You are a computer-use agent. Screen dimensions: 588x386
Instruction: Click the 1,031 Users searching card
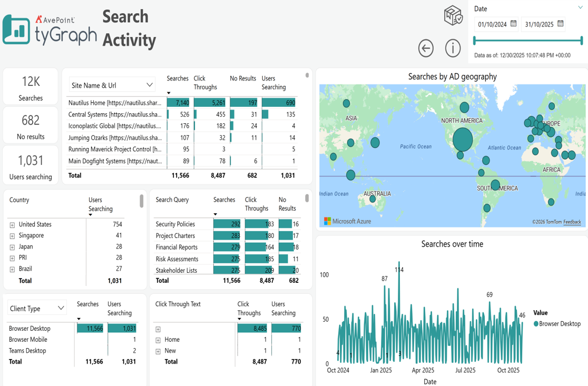tap(31, 165)
